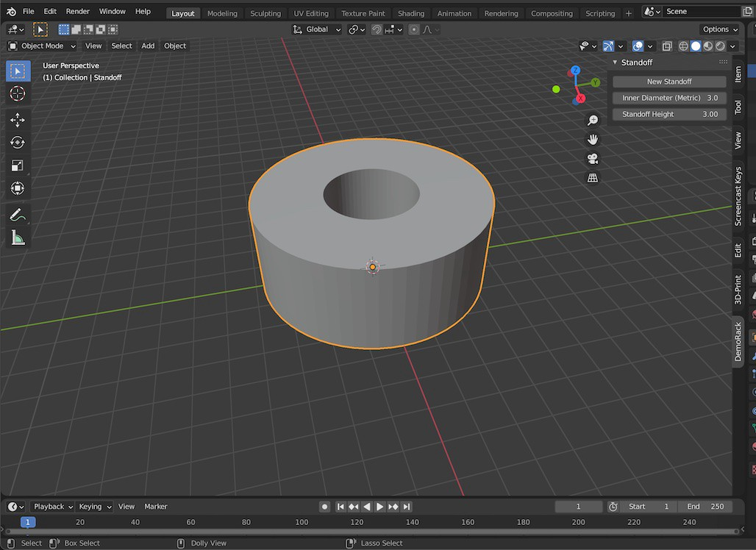Image resolution: width=756 pixels, height=550 pixels.
Task: Open the editor type dropdown in viewport header
Action: 15,29
